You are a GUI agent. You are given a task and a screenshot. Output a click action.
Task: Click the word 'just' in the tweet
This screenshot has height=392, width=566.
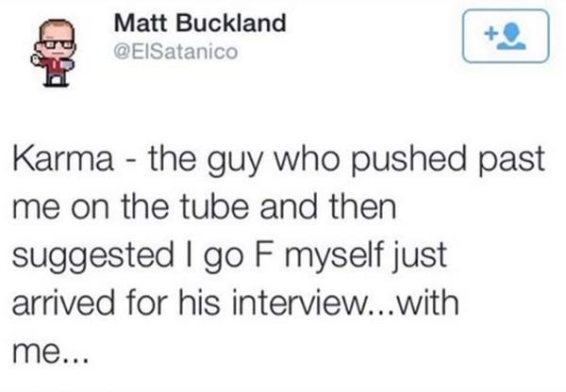420,256
